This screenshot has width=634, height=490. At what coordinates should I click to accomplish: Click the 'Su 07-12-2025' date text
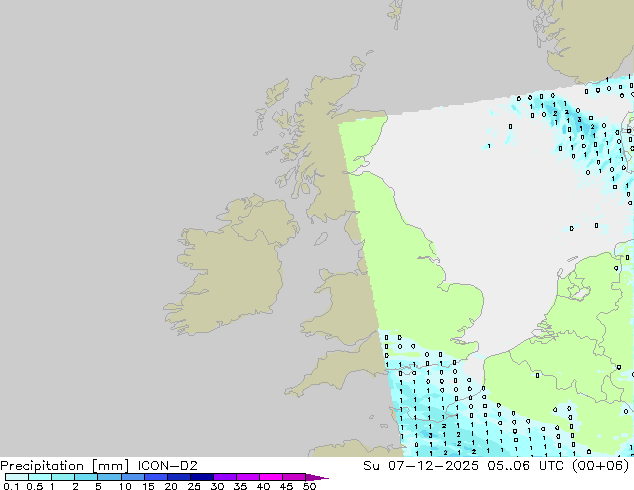coord(421,466)
